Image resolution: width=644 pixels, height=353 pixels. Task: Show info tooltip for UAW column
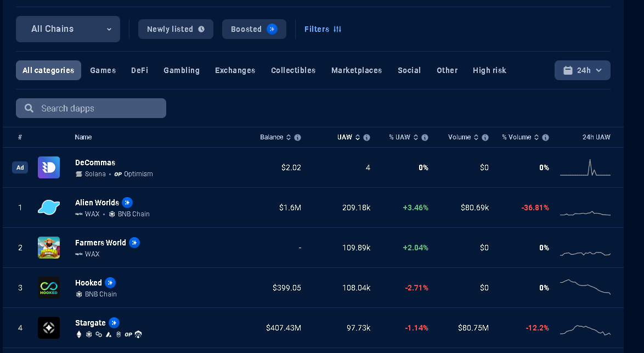coord(367,138)
